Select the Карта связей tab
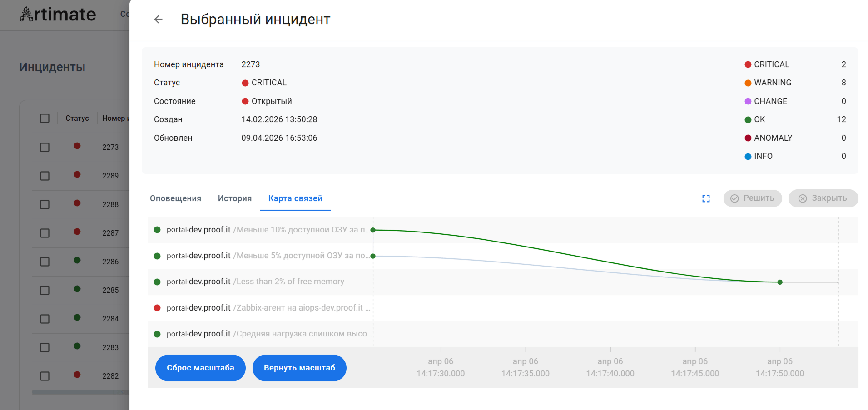The width and height of the screenshot is (868, 410). tap(295, 198)
